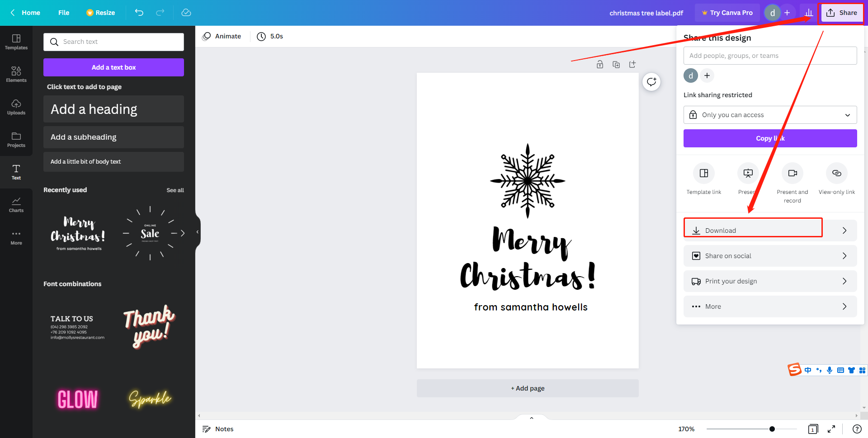This screenshot has height=438, width=868.
Task: Click the design title christmas tree label.pdf
Action: click(646, 13)
